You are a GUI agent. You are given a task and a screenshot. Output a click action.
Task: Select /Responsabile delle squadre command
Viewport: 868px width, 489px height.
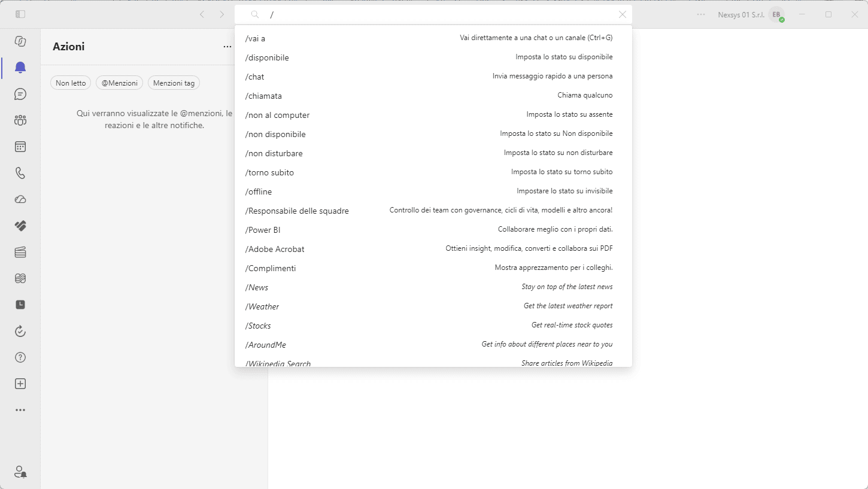pyautogui.click(x=433, y=211)
